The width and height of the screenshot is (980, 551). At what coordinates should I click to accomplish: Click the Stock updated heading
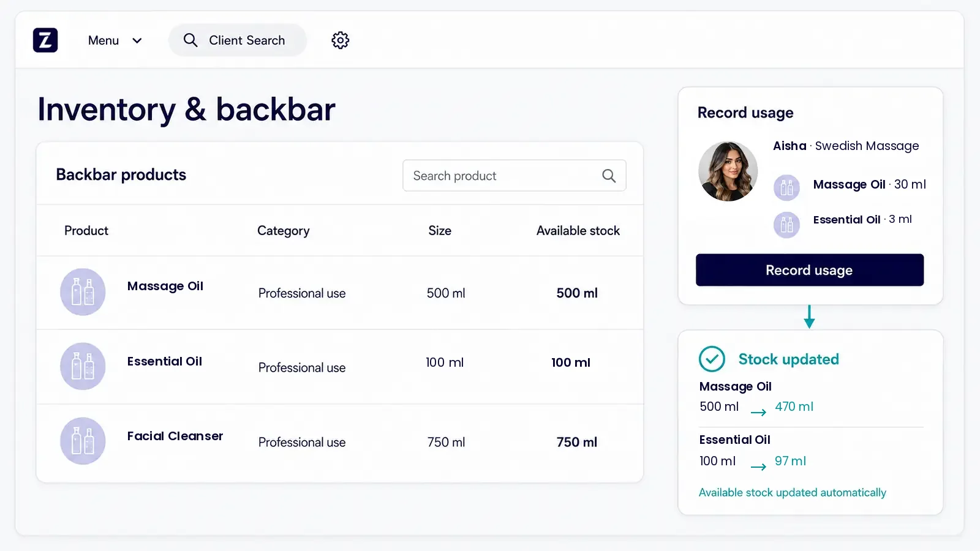click(789, 359)
